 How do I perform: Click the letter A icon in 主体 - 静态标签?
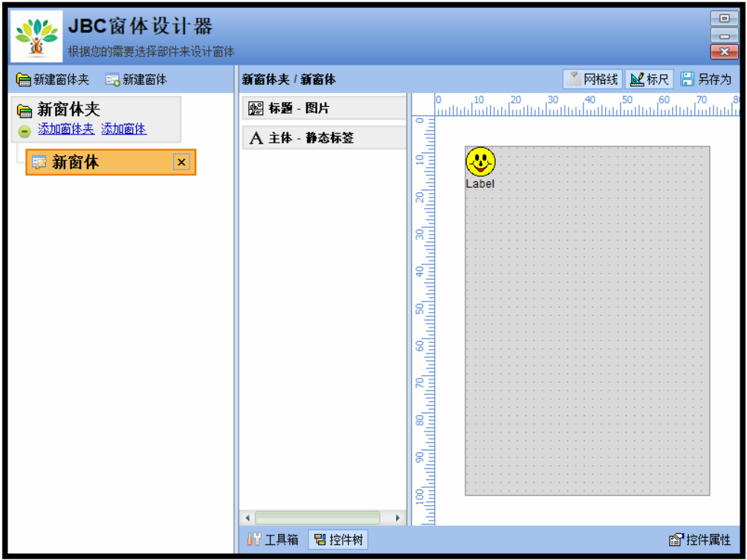[256, 138]
